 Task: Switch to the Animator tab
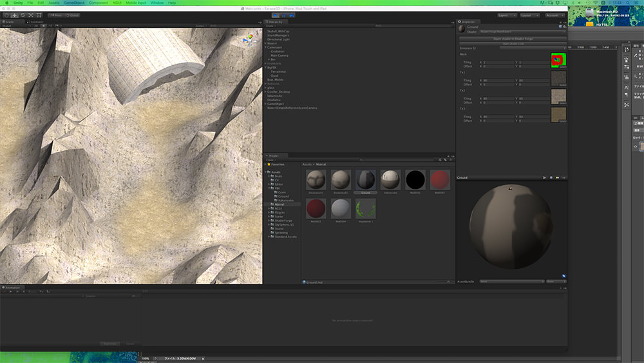[x=36, y=21]
